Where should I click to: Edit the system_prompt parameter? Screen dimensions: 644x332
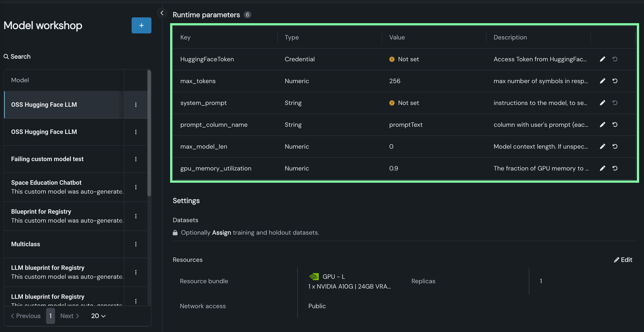(x=603, y=103)
